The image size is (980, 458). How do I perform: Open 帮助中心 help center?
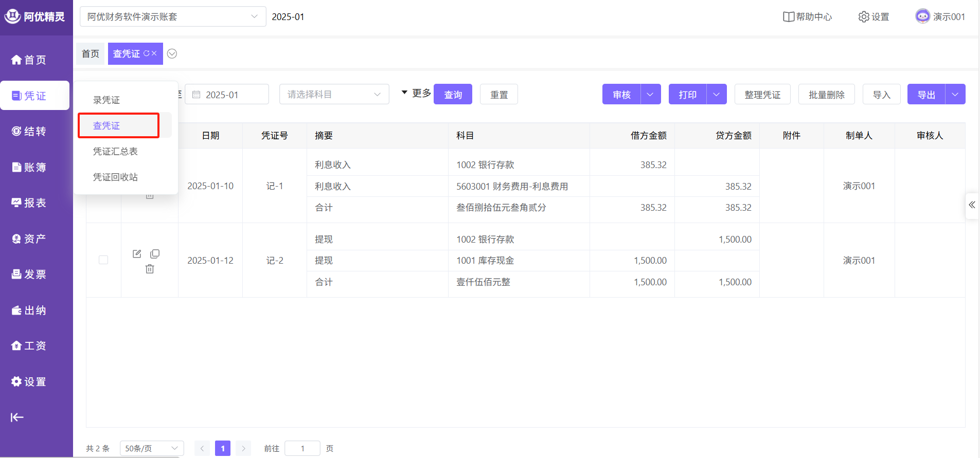point(807,17)
